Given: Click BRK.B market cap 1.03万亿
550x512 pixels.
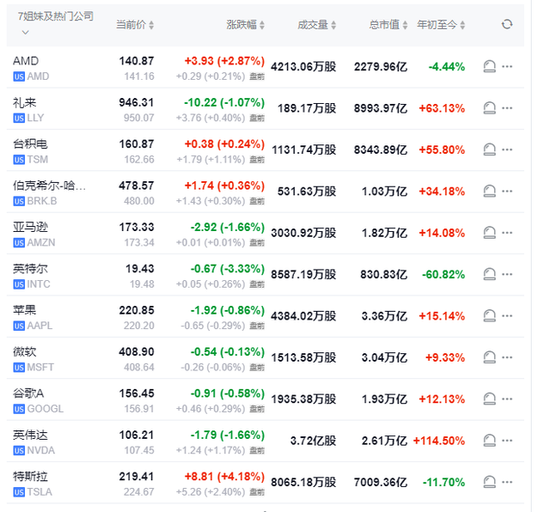Looking at the screenshot, I should pos(384,191).
